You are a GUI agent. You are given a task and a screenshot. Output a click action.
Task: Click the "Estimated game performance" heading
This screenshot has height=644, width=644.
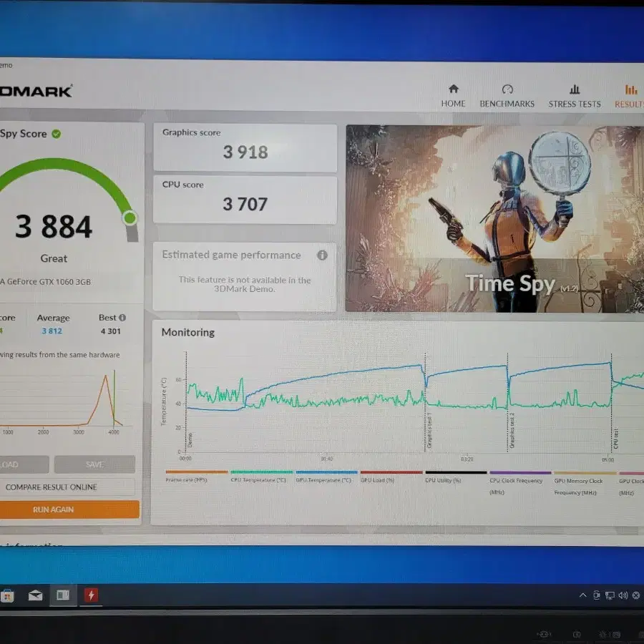tap(231, 255)
